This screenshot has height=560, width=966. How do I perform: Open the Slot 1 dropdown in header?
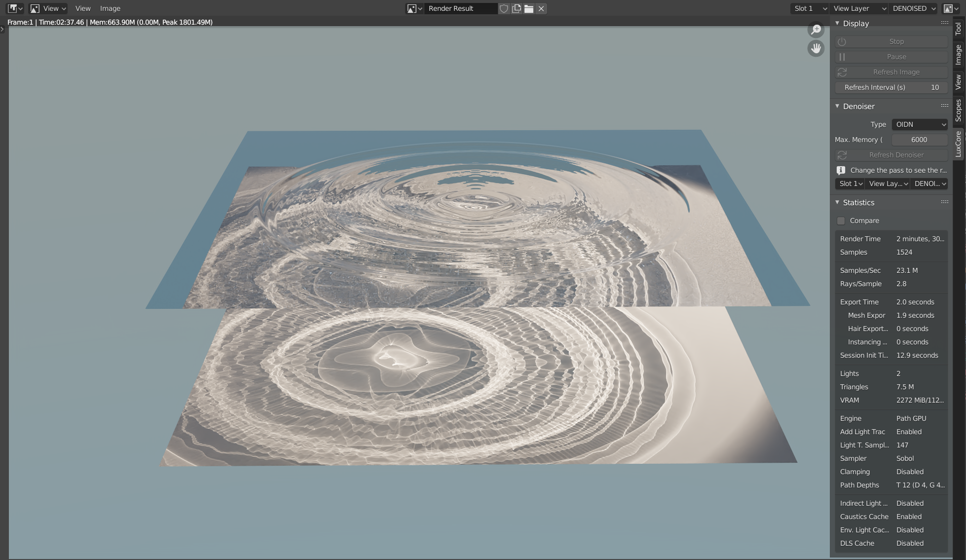pos(810,8)
